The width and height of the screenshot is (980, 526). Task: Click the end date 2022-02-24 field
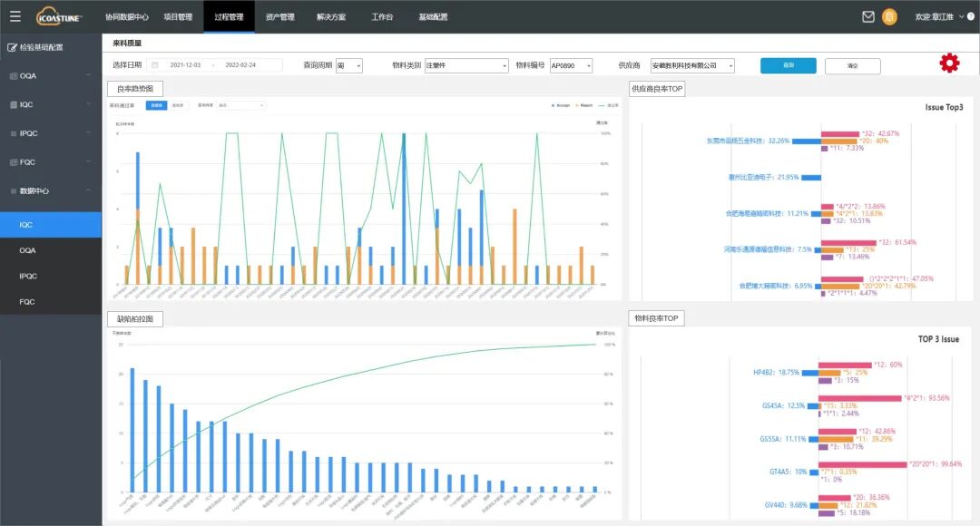click(240, 65)
